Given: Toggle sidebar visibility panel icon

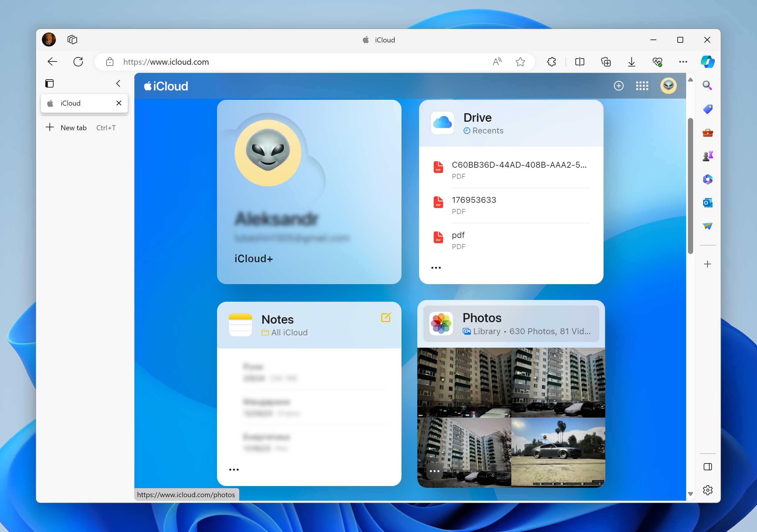Looking at the screenshot, I should click(x=708, y=466).
